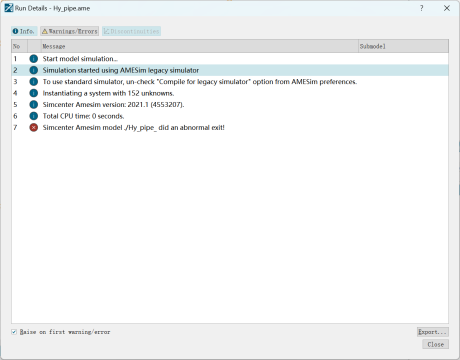Click the info icon on row 1
This screenshot has width=460, height=360.
coord(34,59)
